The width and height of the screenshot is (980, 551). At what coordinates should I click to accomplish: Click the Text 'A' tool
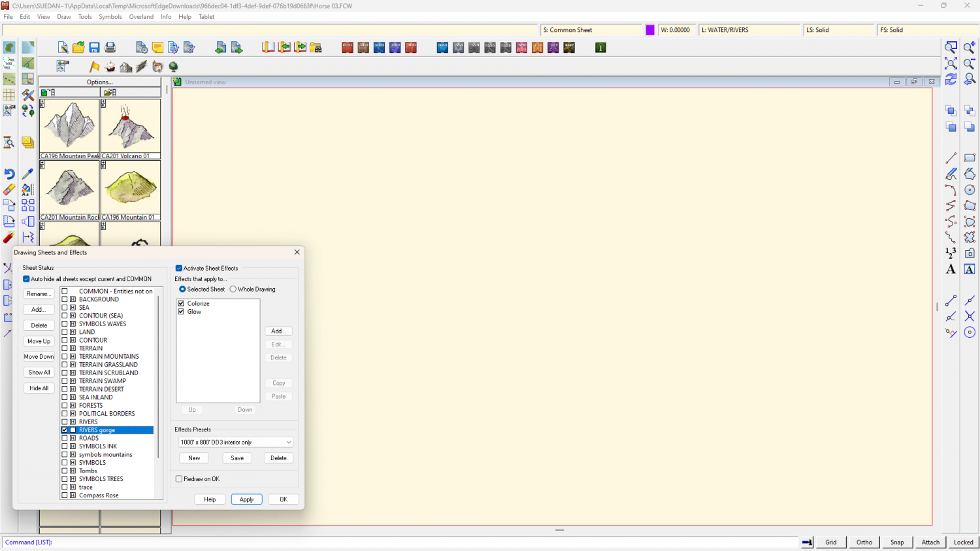951,269
